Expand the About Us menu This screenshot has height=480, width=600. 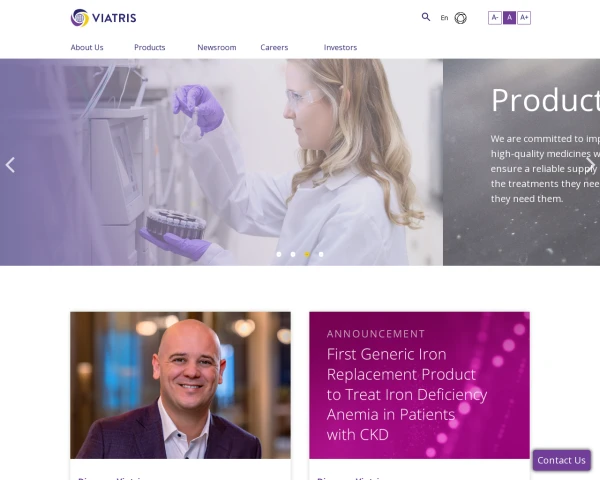pos(87,47)
